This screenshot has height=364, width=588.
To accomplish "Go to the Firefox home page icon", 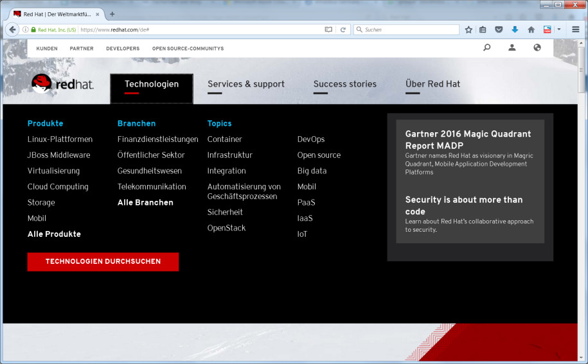I will (x=531, y=30).
